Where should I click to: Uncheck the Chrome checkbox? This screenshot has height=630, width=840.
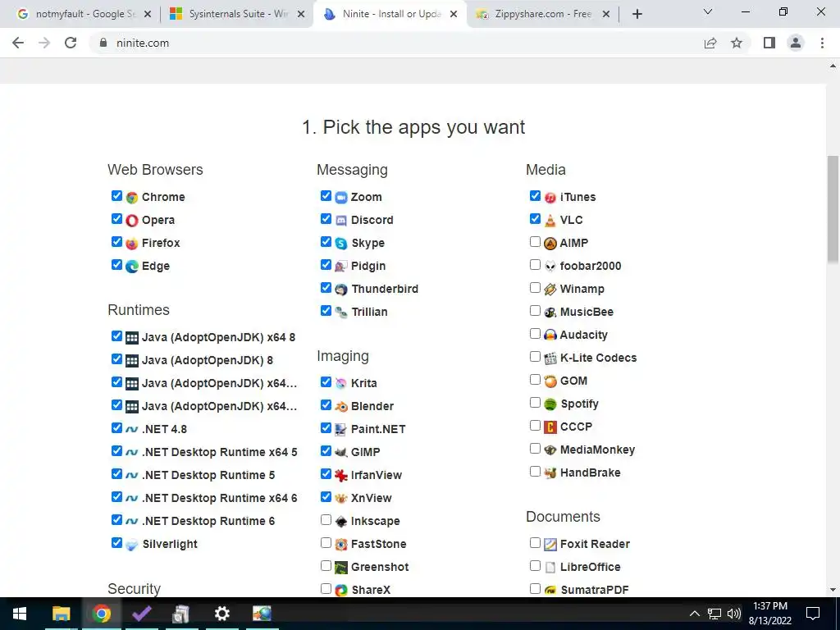[x=116, y=195]
